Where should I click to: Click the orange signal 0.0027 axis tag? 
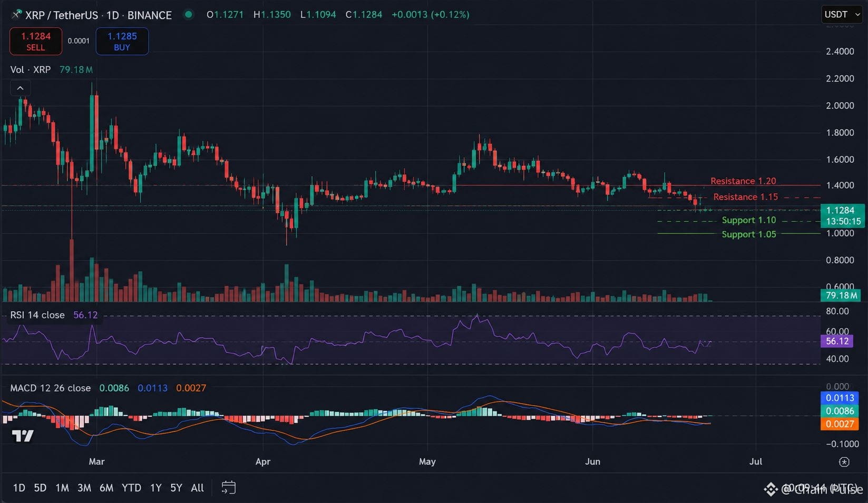pyautogui.click(x=840, y=424)
